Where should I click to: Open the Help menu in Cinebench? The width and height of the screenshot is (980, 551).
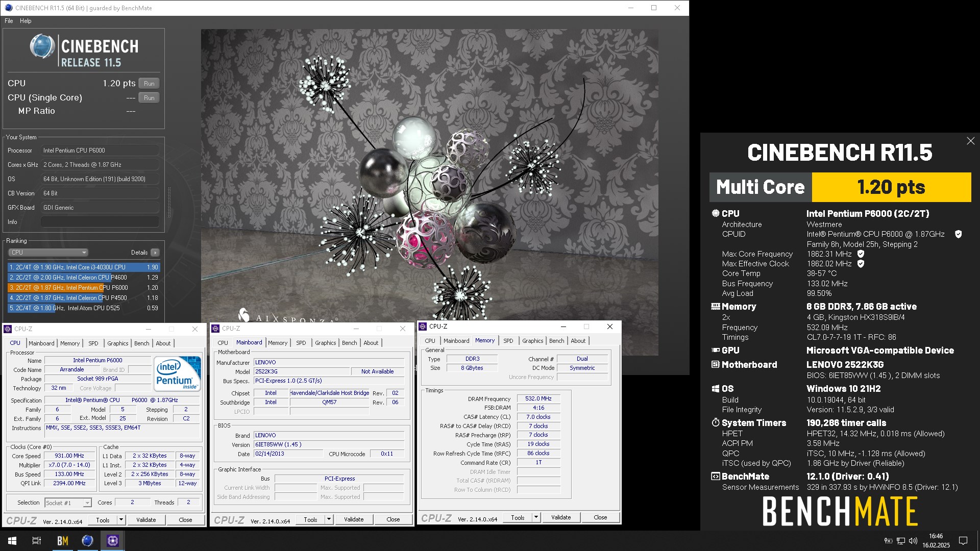point(26,21)
